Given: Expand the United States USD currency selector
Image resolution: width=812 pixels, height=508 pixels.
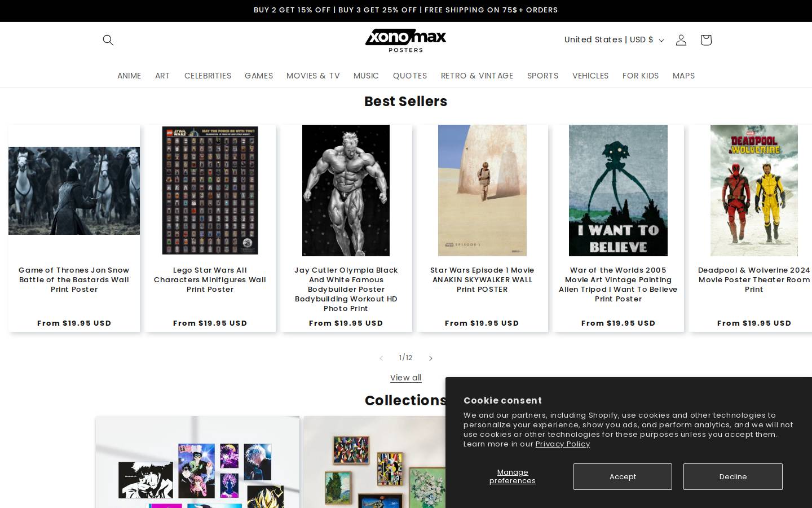Looking at the screenshot, I should point(614,40).
